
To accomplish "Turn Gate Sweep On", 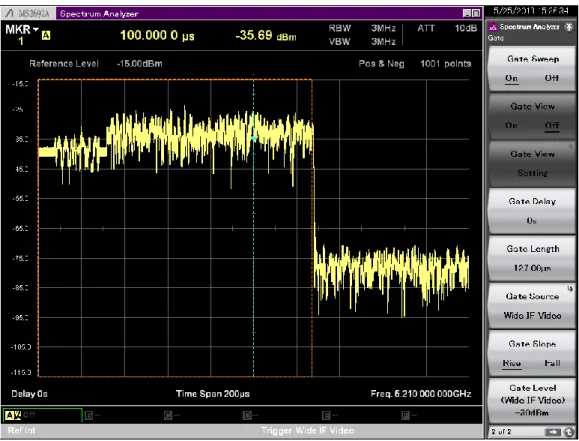I will point(511,78).
